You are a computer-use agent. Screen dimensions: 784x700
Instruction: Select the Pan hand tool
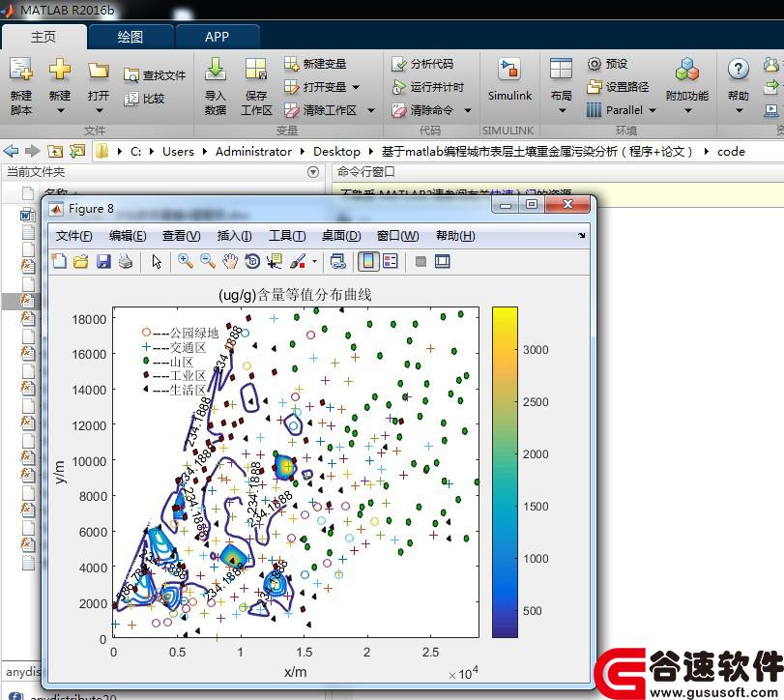(x=230, y=261)
